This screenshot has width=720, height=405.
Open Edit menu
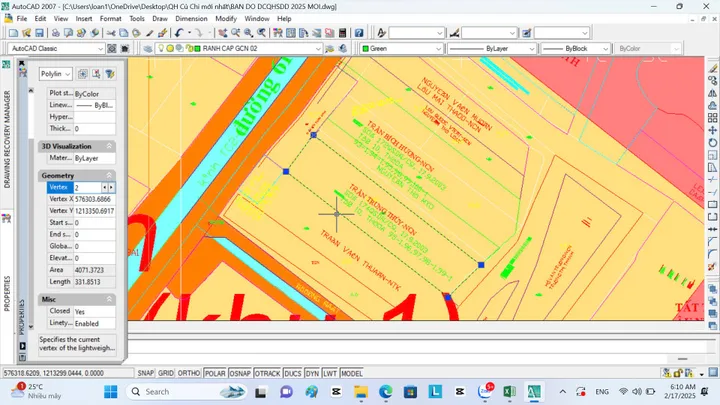tap(40, 19)
